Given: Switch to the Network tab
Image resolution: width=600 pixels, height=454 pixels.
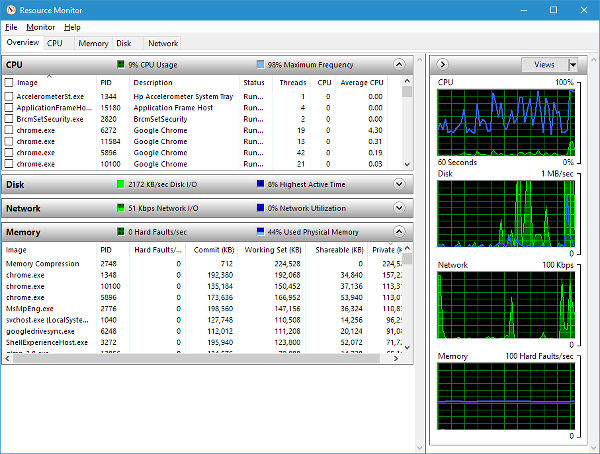Looking at the screenshot, I should [x=163, y=43].
